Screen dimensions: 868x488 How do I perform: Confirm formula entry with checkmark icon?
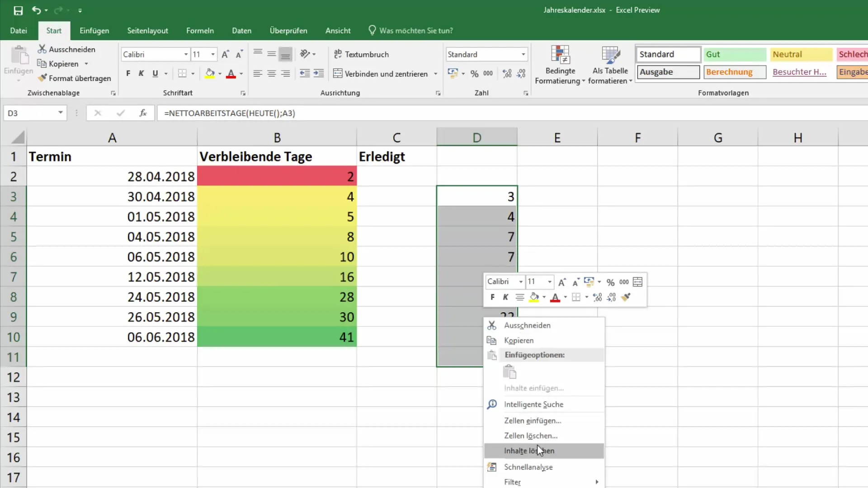coord(120,113)
